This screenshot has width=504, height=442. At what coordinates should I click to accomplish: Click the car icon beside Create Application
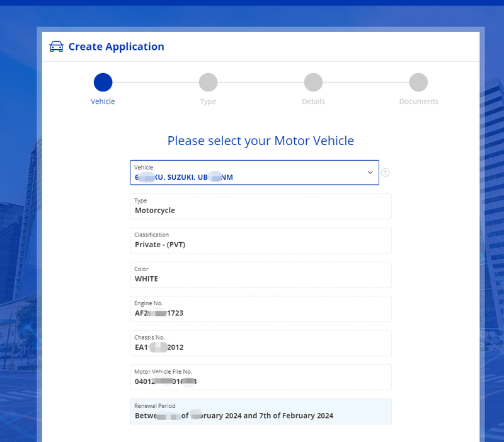56,47
